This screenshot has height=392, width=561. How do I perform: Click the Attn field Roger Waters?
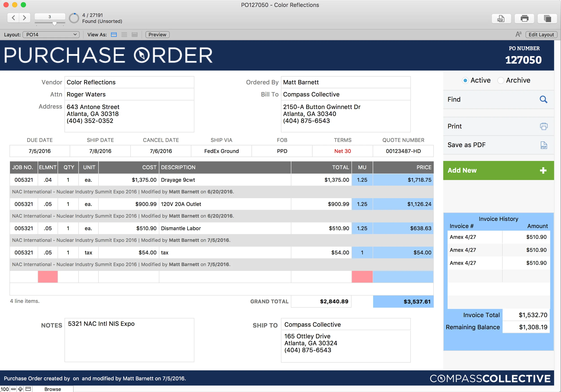click(x=129, y=94)
